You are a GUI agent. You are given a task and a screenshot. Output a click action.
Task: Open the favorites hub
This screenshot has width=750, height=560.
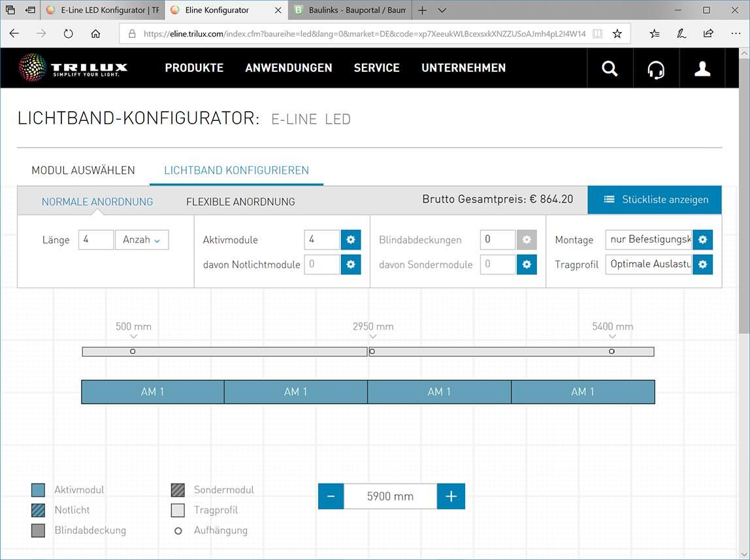[x=655, y=33]
